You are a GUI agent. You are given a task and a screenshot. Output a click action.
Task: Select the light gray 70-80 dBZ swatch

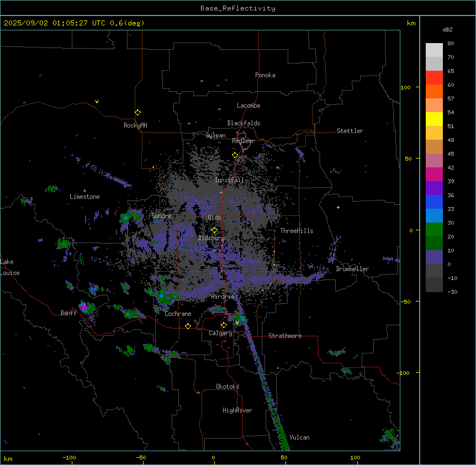434,50
